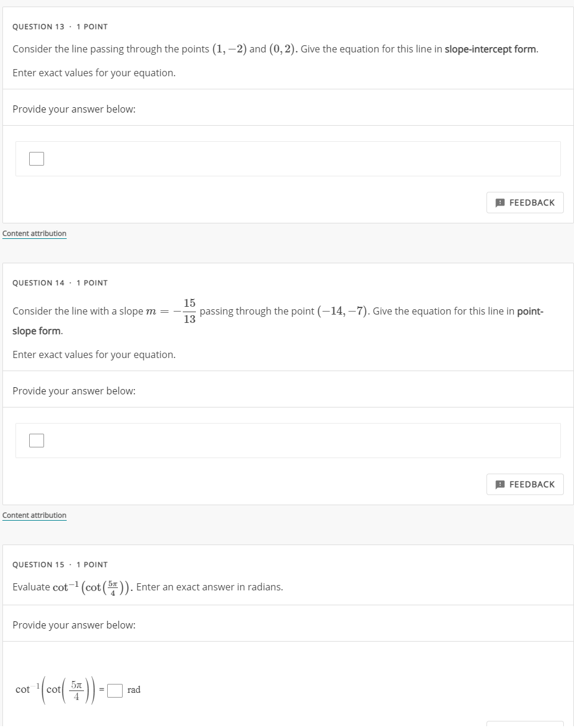Screen dimensions: 574x728
Task: Click the 15/13 slope fraction in Question 14
Action: pos(189,311)
